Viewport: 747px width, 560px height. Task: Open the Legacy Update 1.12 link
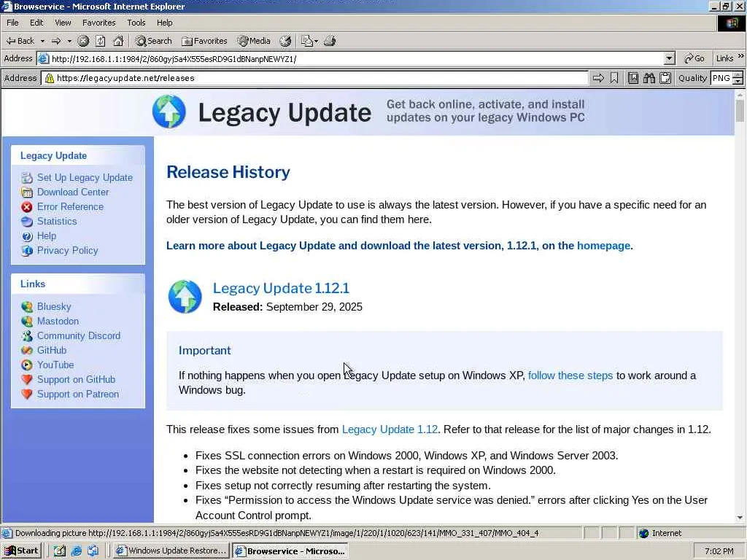[390, 429]
